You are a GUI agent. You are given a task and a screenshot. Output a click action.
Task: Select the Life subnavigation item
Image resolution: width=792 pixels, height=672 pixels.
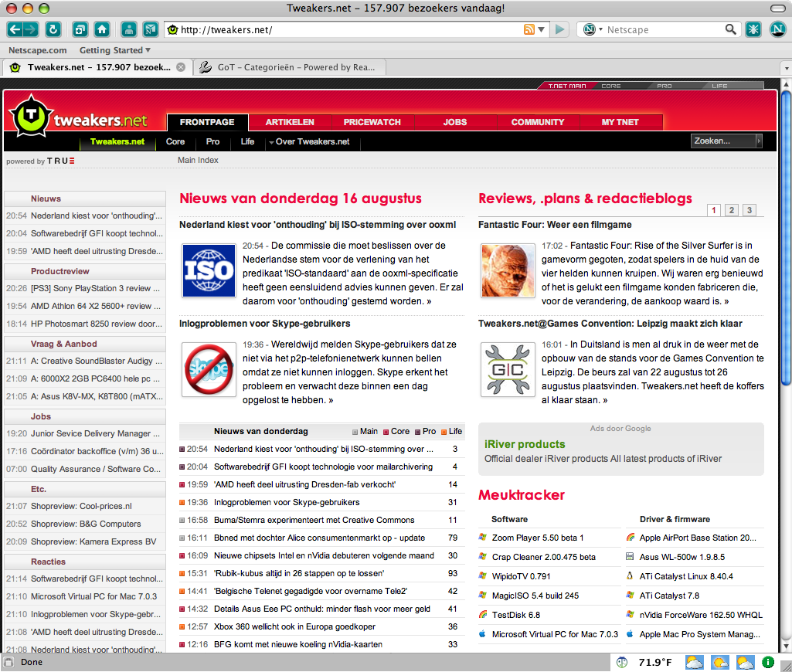coord(247,142)
